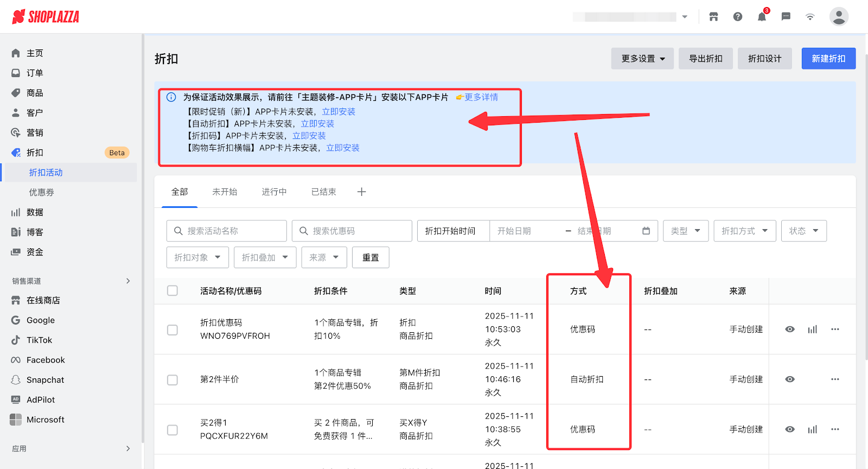Click the user avatar profile icon
This screenshot has height=469, width=868.
(838, 17)
